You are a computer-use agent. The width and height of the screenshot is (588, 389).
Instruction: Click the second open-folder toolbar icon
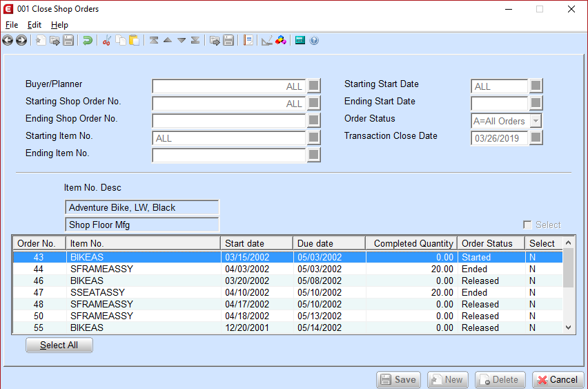pyautogui.click(x=215, y=40)
